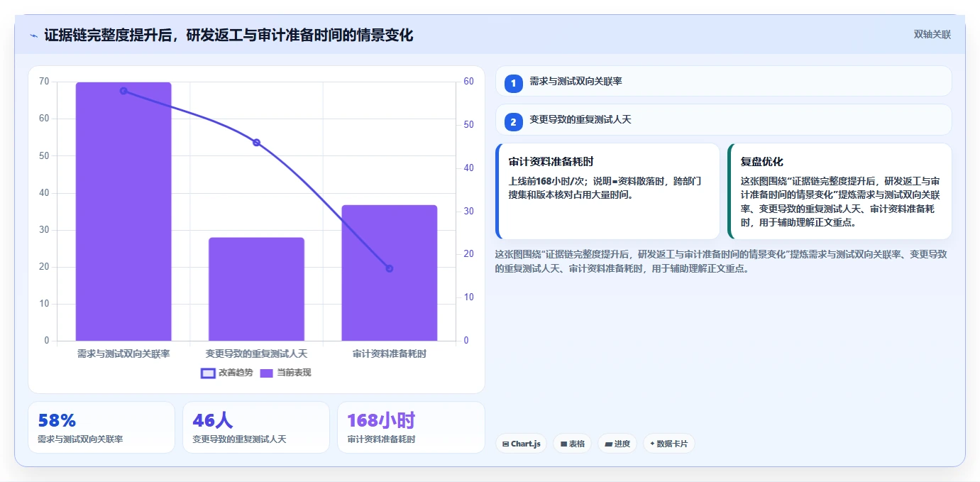Click the 数据卡片 tag
The height and width of the screenshot is (482, 980).
click(x=669, y=444)
